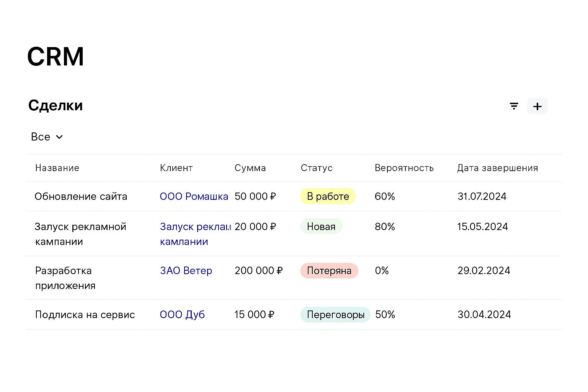This screenshot has width=588, height=392.
Task: Click the Вероятность column header
Action: tap(404, 168)
